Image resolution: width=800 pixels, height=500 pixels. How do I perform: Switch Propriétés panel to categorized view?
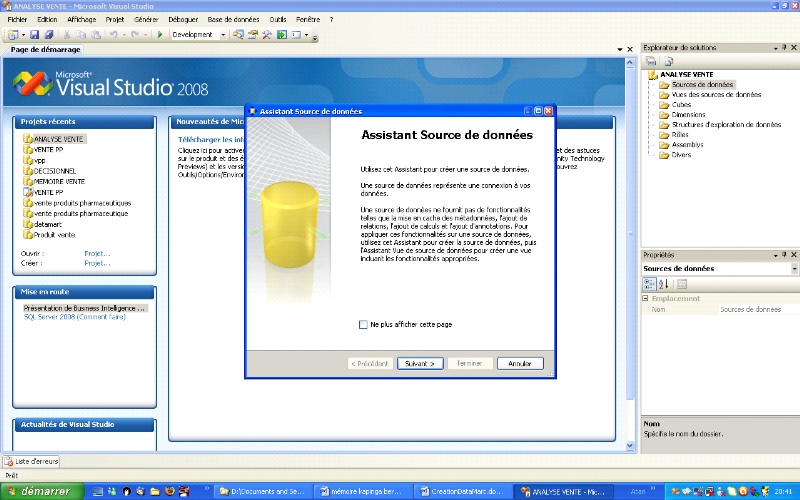tap(648, 284)
